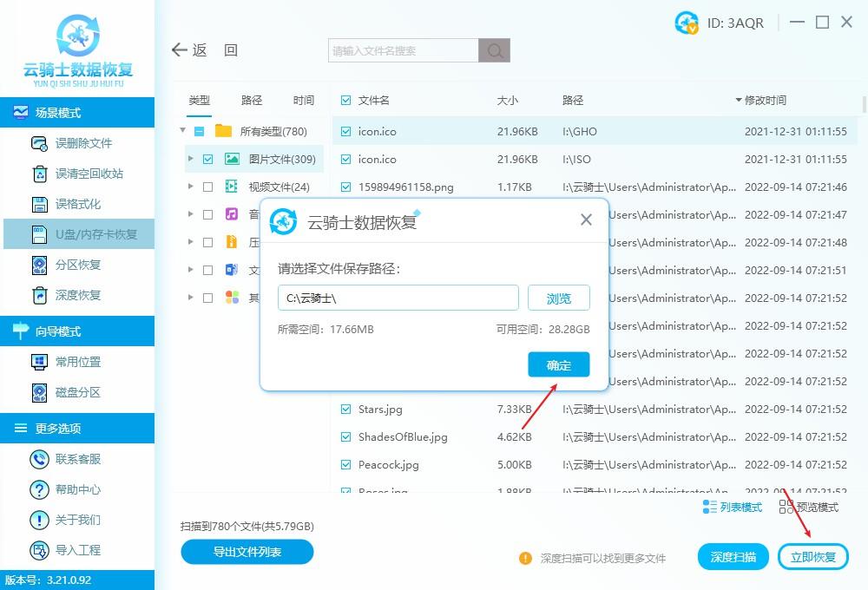
Task: Open 常用位置 under wizard mode
Action: click(77, 362)
